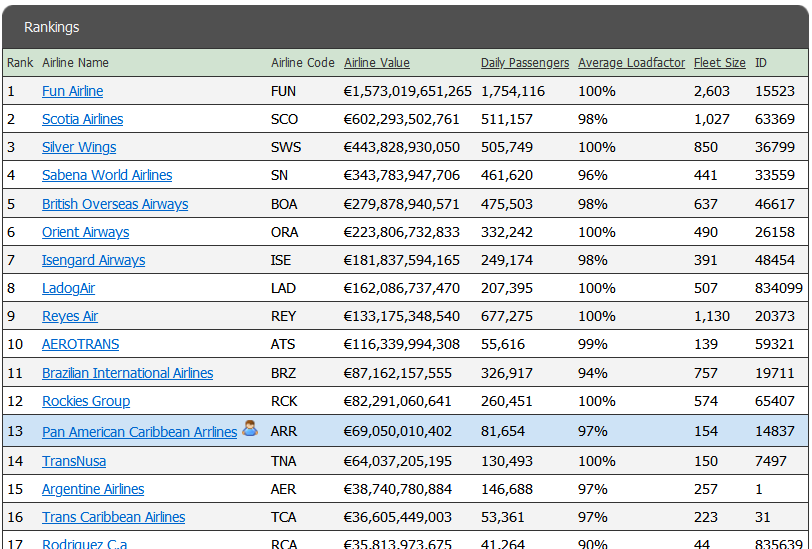Viewport: 812px width, 549px height.
Task: Click the Pan American Caribbean Airlines link
Action: (x=139, y=432)
